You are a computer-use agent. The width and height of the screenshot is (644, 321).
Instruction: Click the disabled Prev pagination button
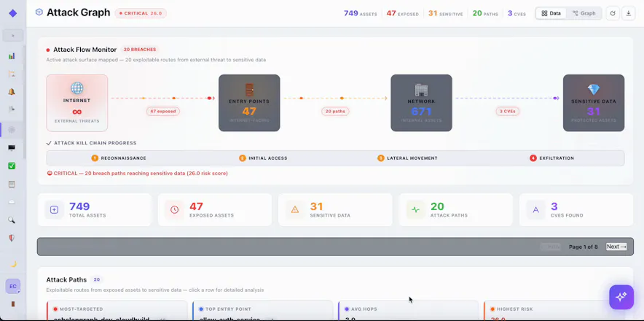(550, 247)
